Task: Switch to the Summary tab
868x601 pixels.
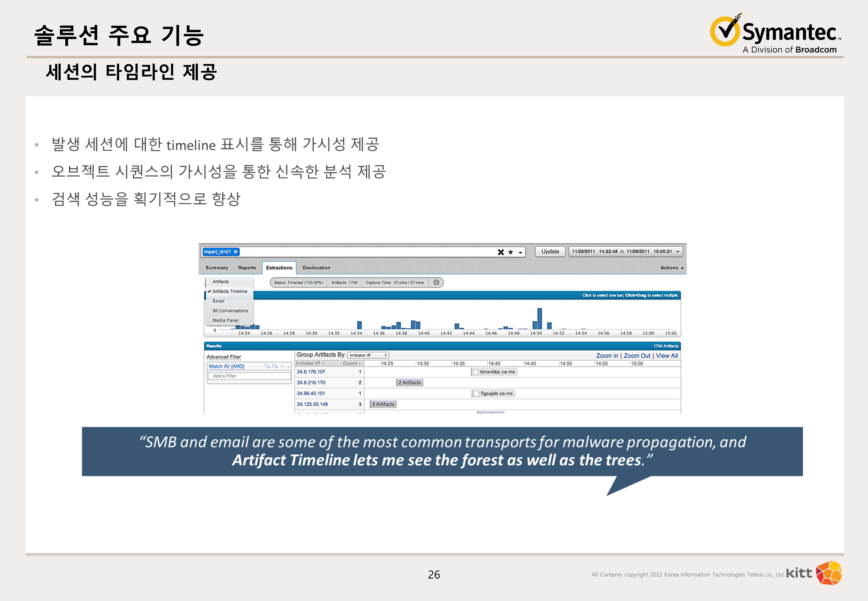Action: [216, 268]
